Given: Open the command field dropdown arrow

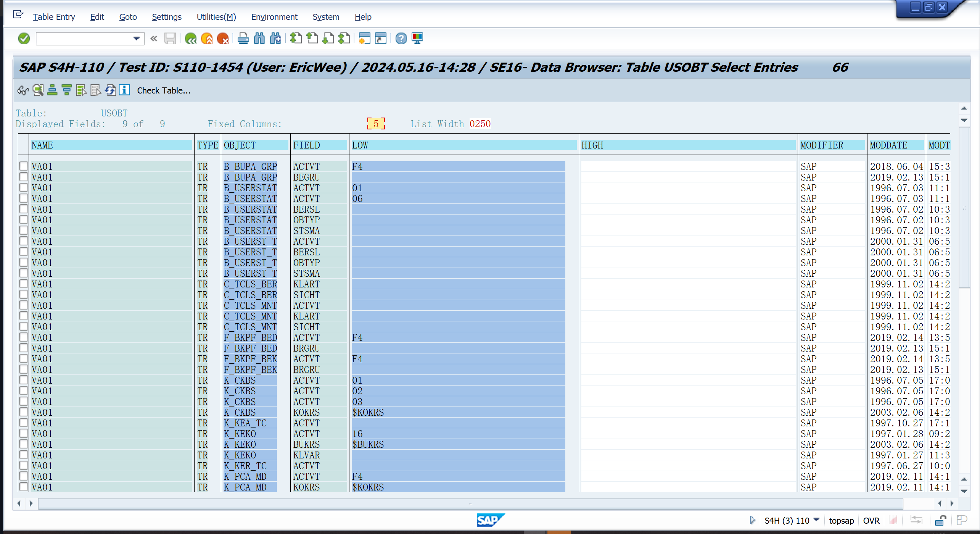Looking at the screenshot, I should [x=136, y=39].
